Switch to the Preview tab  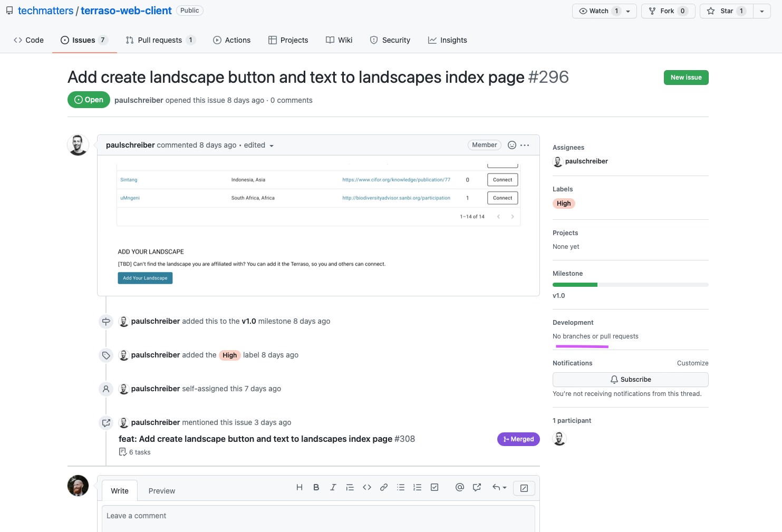[x=161, y=491]
